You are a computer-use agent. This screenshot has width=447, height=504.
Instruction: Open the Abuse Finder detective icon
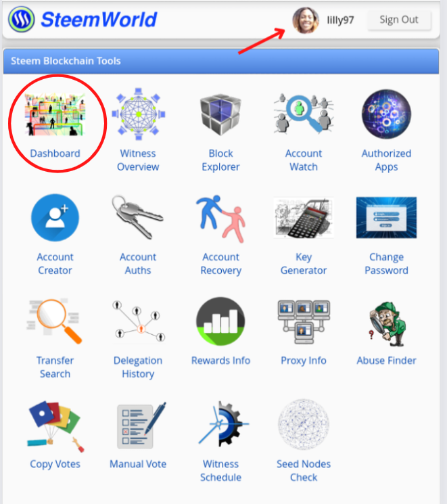[387, 323]
